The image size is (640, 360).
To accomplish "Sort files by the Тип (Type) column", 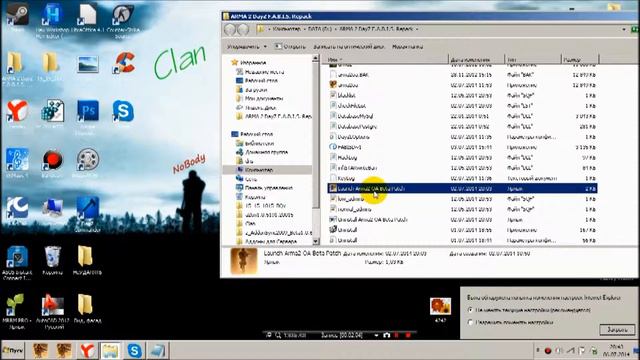I will 533,60.
